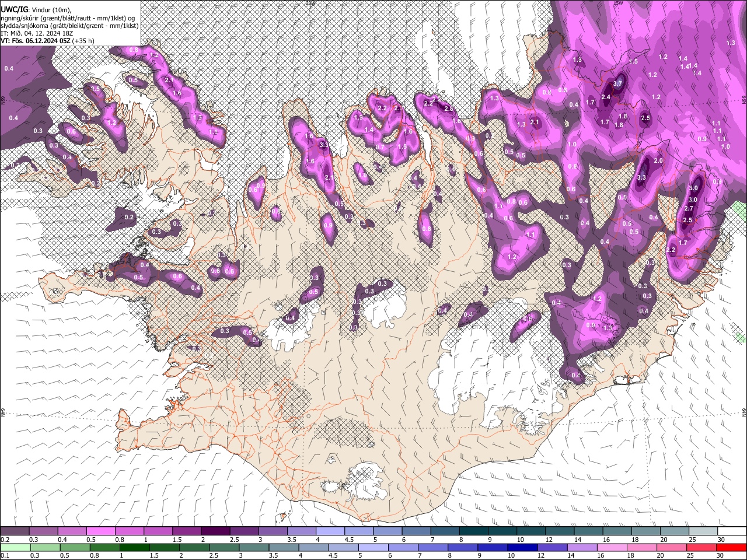Select the bright pink snow swatch labeled 0.5
The width and height of the screenshot is (747, 560).
coord(101,531)
